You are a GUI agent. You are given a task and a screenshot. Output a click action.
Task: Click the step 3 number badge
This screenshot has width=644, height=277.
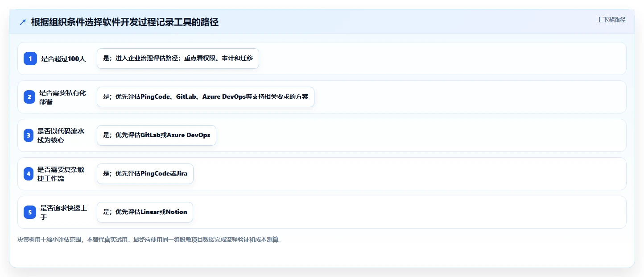(29, 135)
